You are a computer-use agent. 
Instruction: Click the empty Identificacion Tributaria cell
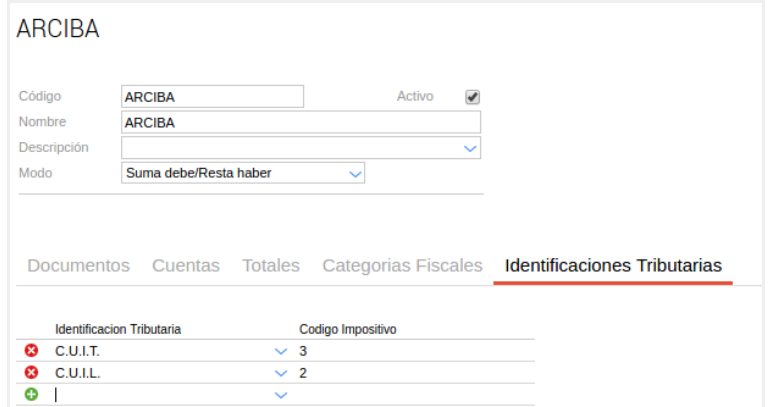[x=160, y=395]
